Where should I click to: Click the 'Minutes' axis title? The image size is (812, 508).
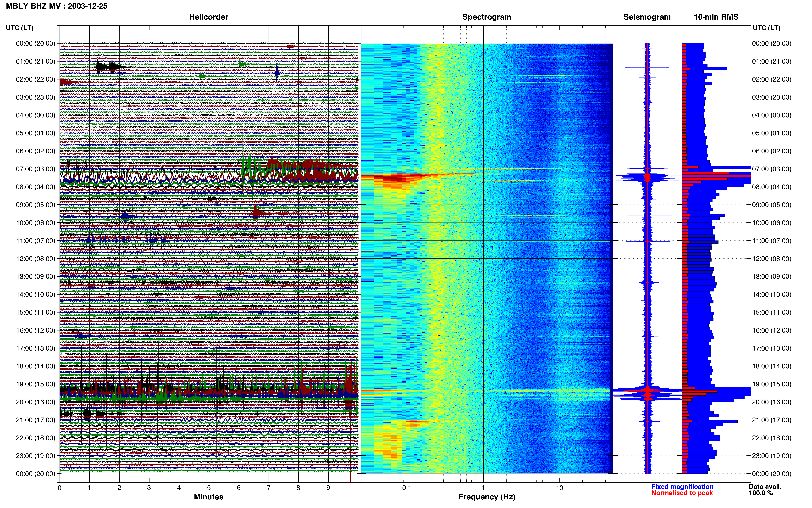(209, 497)
